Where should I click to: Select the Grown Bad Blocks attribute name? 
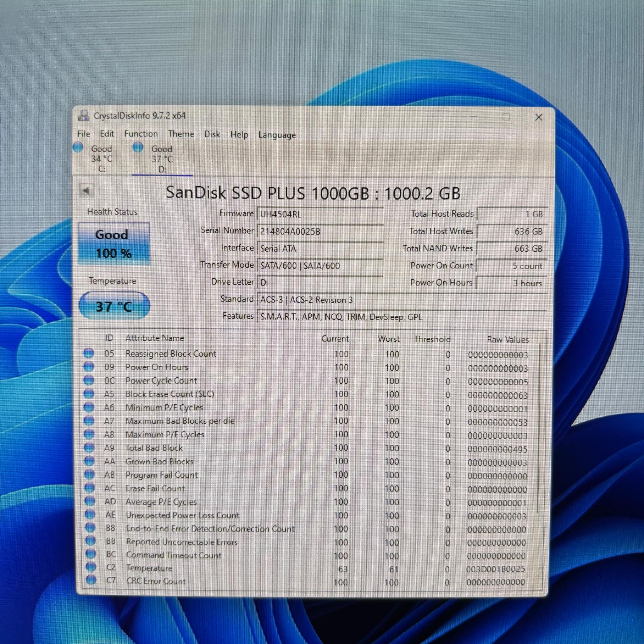pyautogui.click(x=159, y=462)
